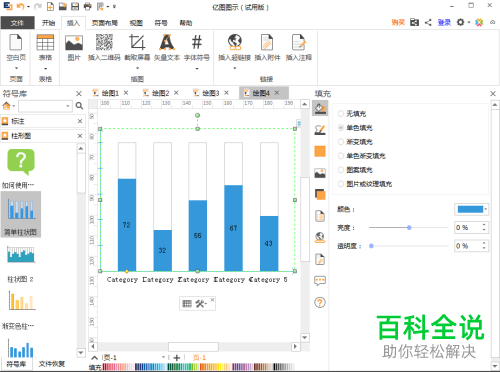Click the Print icon in quick access toolbar

(87, 6)
